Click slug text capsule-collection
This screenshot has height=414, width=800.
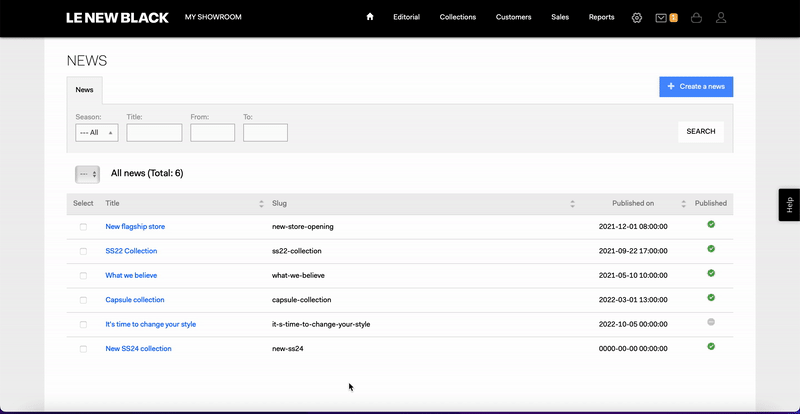(x=302, y=300)
